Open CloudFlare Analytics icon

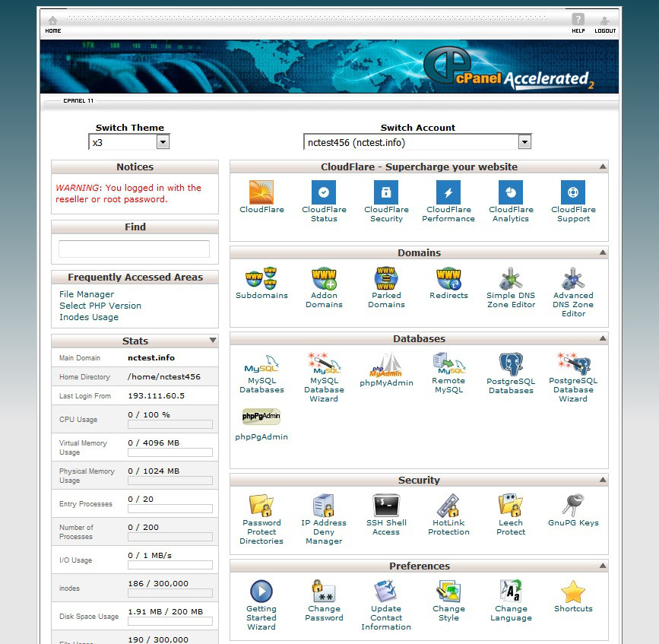pyautogui.click(x=511, y=192)
